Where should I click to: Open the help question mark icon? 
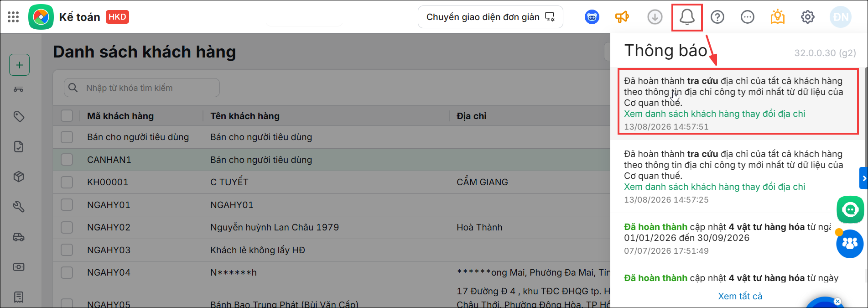(717, 17)
